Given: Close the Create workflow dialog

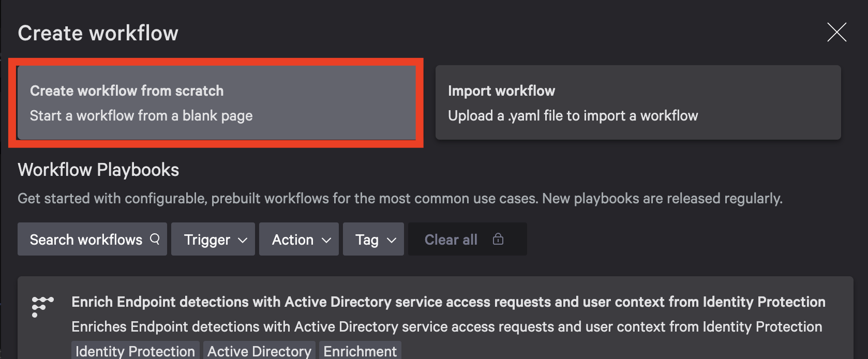Looking at the screenshot, I should 836,32.
